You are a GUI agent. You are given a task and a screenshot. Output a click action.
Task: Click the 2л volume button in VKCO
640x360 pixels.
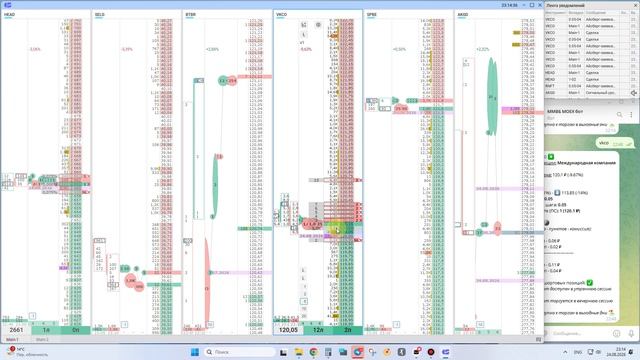[347, 330]
